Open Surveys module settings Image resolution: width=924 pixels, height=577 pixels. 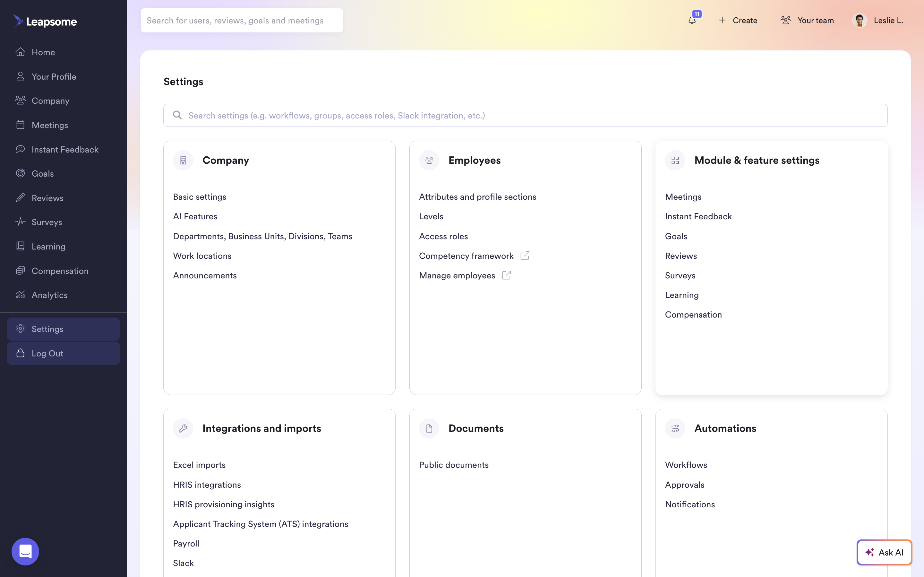coord(680,275)
